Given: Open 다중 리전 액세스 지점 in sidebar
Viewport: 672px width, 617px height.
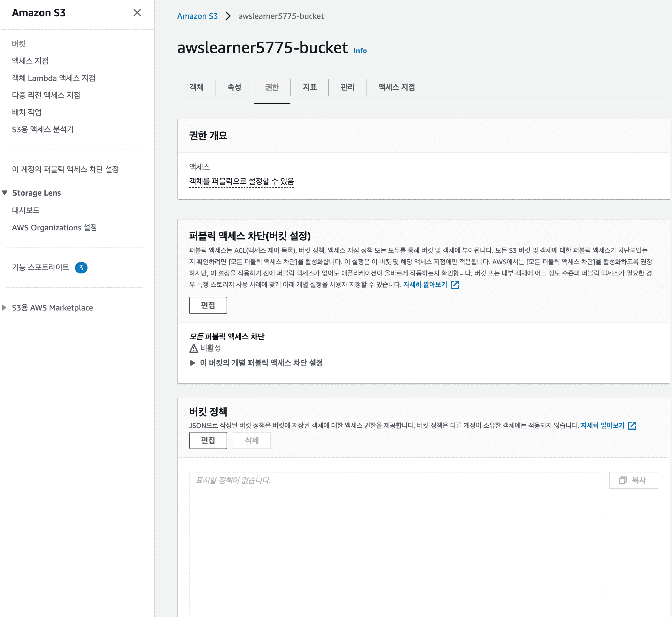Looking at the screenshot, I should click(x=46, y=95).
